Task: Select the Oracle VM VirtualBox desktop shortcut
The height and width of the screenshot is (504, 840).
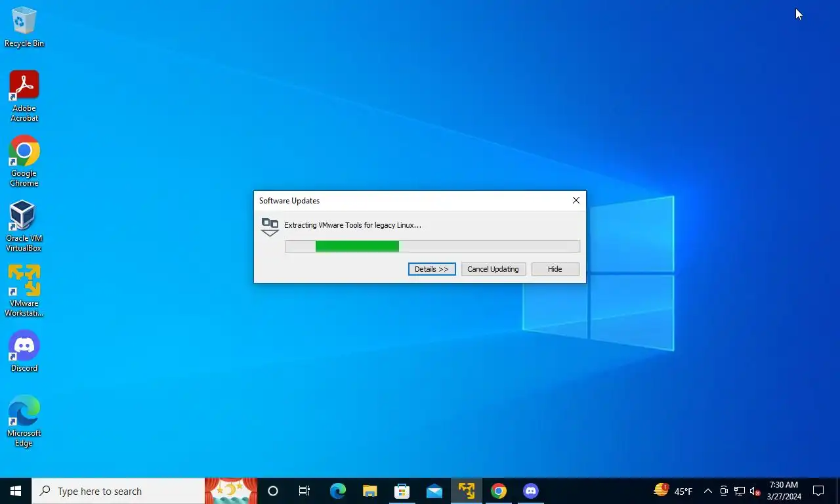Action: [24, 226]
